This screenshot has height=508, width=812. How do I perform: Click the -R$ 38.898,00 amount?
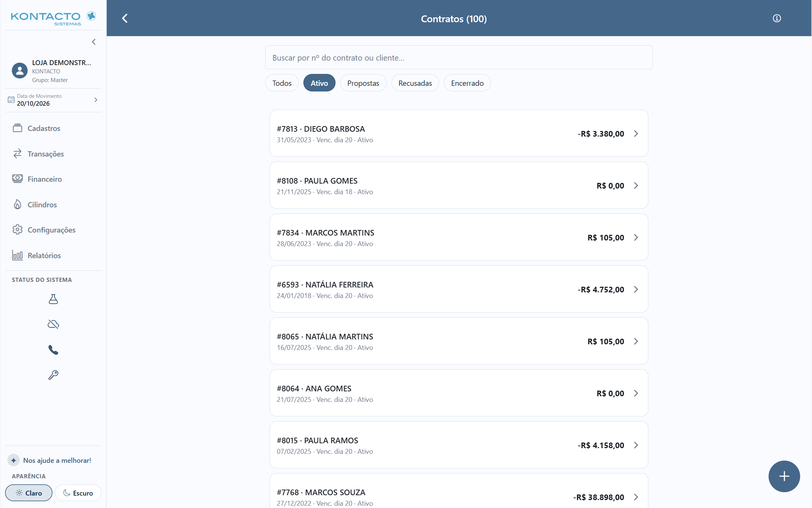[598, 497]
